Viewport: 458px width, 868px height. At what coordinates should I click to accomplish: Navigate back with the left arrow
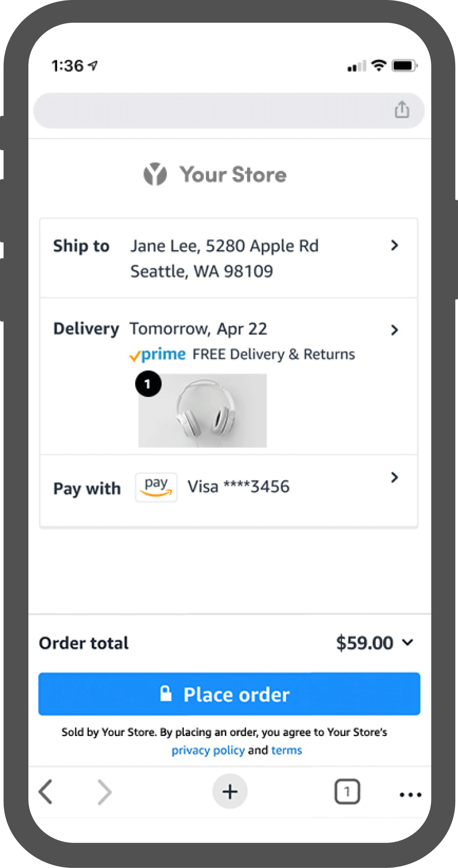coord(45,792)
